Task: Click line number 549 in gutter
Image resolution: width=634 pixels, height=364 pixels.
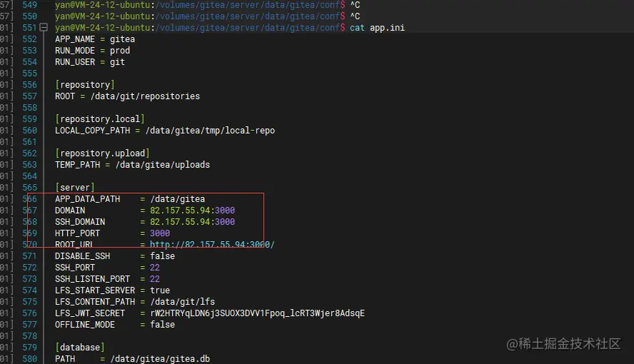Action: 29,5
